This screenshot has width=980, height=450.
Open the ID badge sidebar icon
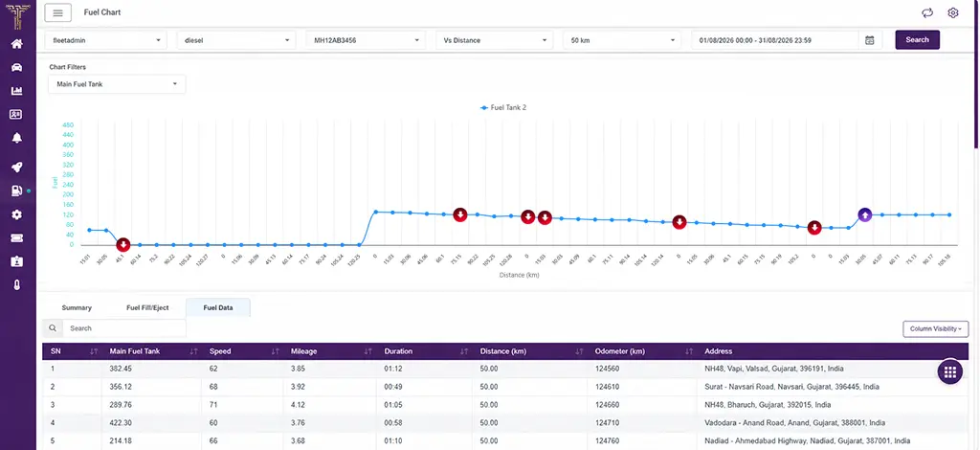click(17, 262)
